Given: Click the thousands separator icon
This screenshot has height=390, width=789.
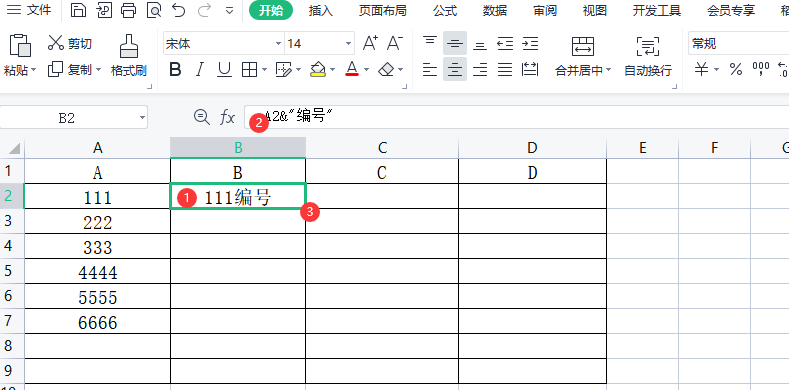Looking at the screenshot, I should tap(761, 69).
